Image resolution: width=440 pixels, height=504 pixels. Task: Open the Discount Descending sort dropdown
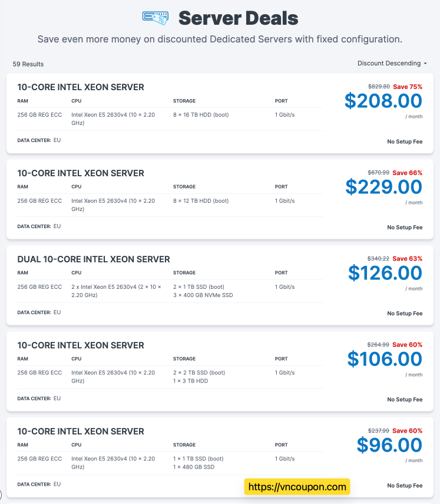coord(392,63)
